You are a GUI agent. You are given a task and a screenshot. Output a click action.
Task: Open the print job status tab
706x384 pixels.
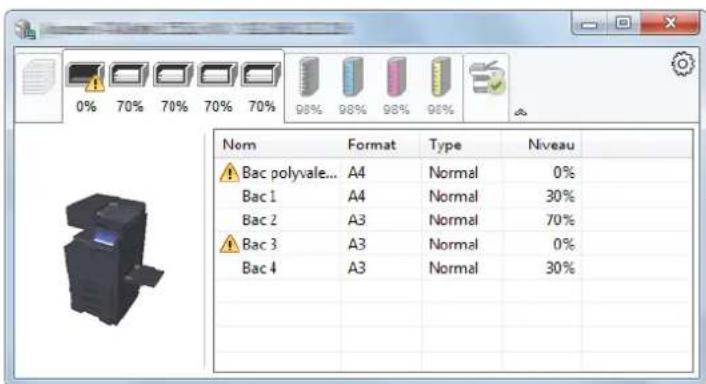coord(39,87)
